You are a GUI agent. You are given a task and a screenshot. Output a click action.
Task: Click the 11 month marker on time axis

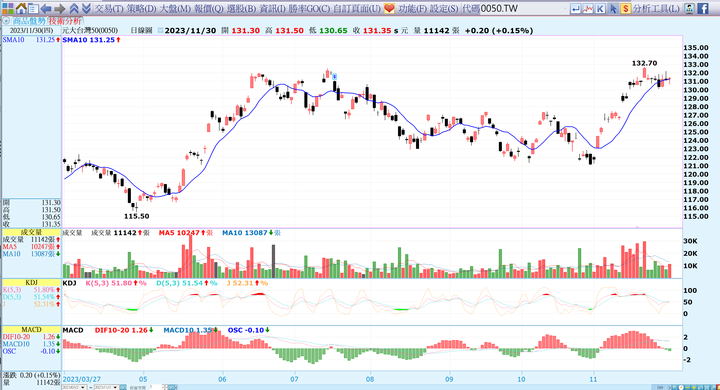pyautogui.click(x=594, y=379)
